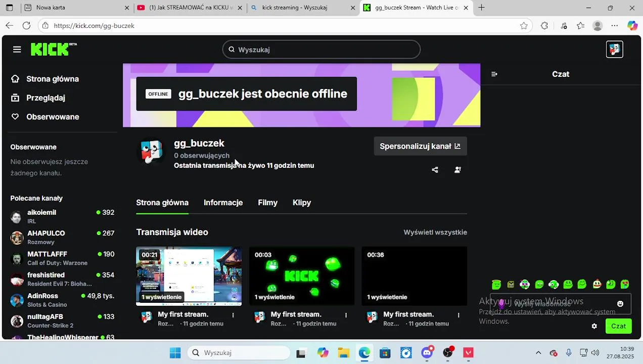Switch to the Informacje tab

tap(223, 203)
